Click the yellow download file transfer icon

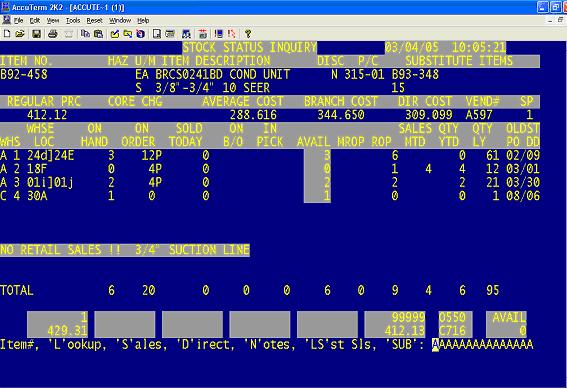(x=128, y=34)
